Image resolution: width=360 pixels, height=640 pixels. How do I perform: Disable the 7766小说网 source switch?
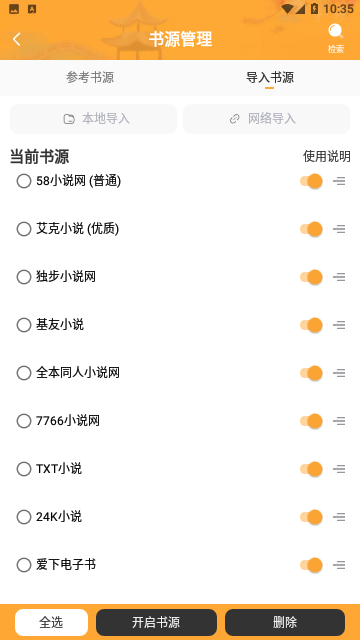point(311,421)
